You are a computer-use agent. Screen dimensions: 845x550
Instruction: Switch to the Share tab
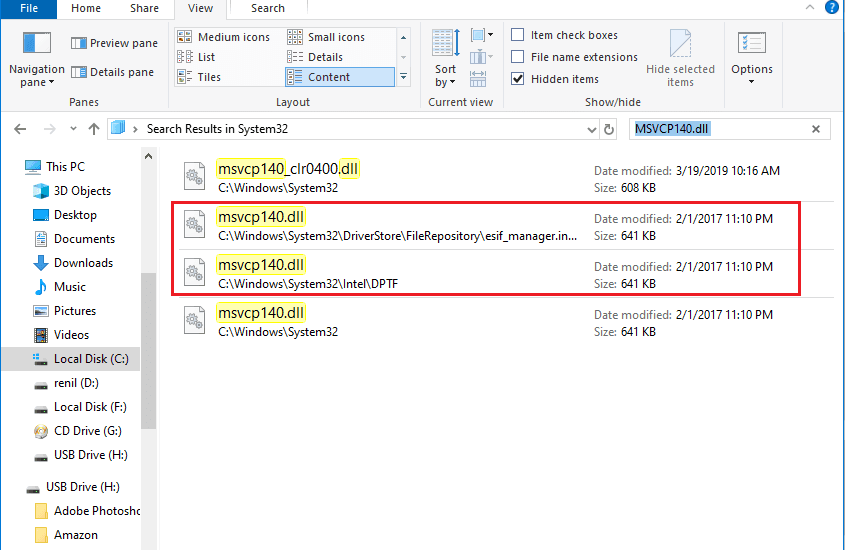point(144,9)
